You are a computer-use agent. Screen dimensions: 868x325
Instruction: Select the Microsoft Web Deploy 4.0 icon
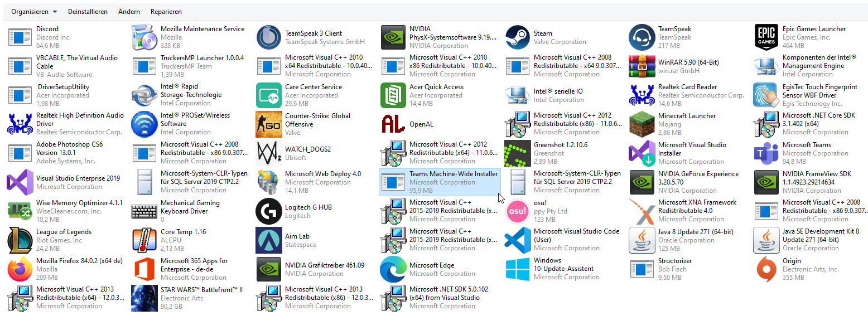(269, 182)
